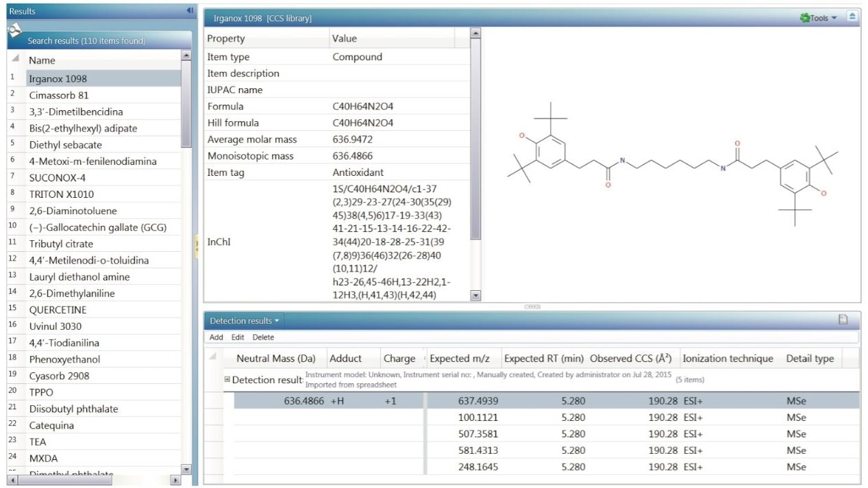Image resolution: width=868 pixels, height=488 pixels.
Task: Select Cimassorb 81 in the results list
Action: tap(103, 95)
